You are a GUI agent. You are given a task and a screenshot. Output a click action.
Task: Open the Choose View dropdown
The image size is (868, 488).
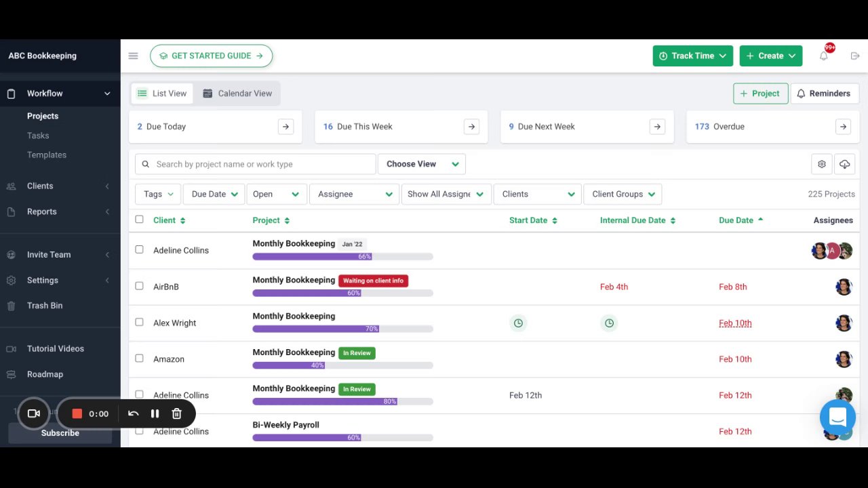coord(422,164)
